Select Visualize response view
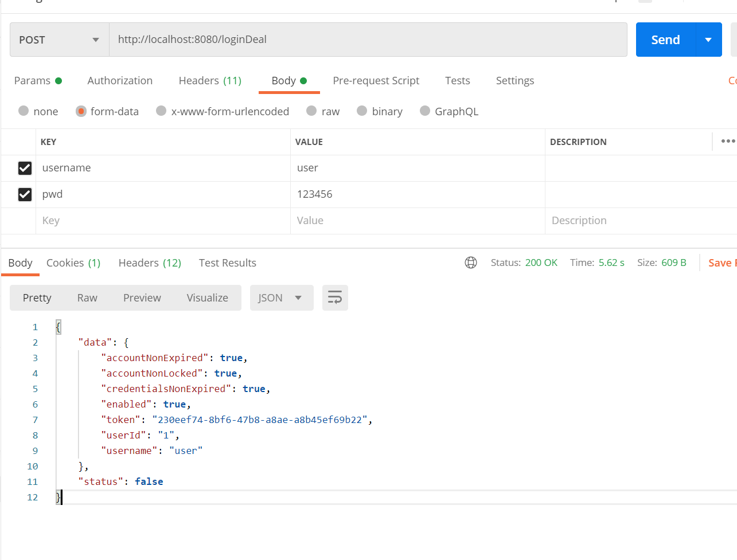The image size is (737, 560). pyautogui.click(x=208, y=297)
